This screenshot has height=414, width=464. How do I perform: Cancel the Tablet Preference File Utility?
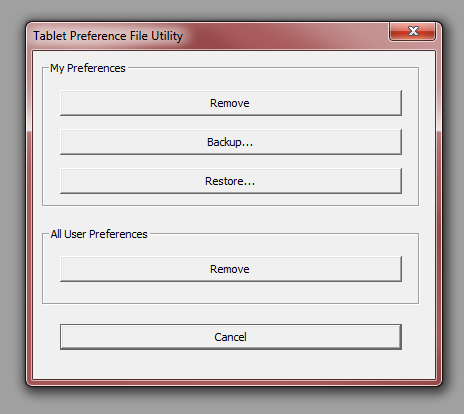tap(231, 337)
